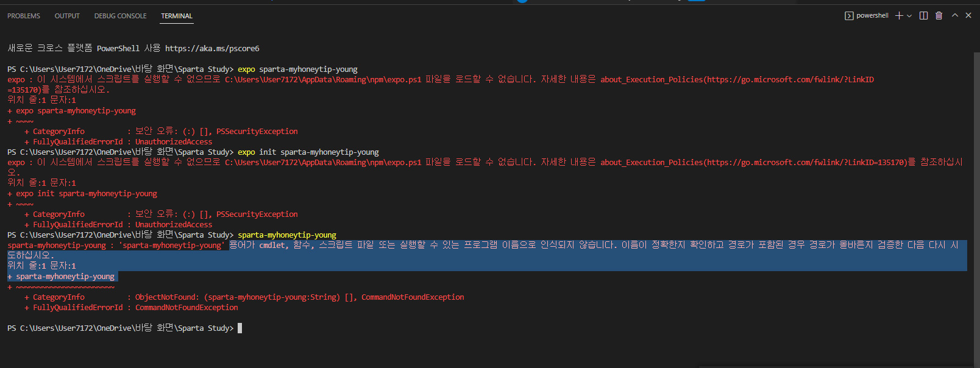
Task: Open the OUTPUT panel tab
Action: pos(67,16)
